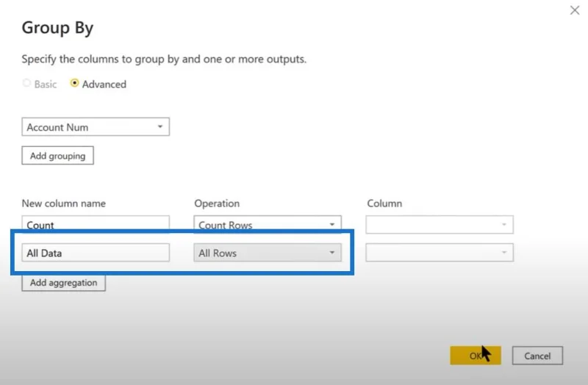This screenshot has width=588, height=385.
Task: Click the Group By dialog title
Action: click(57, 28)
